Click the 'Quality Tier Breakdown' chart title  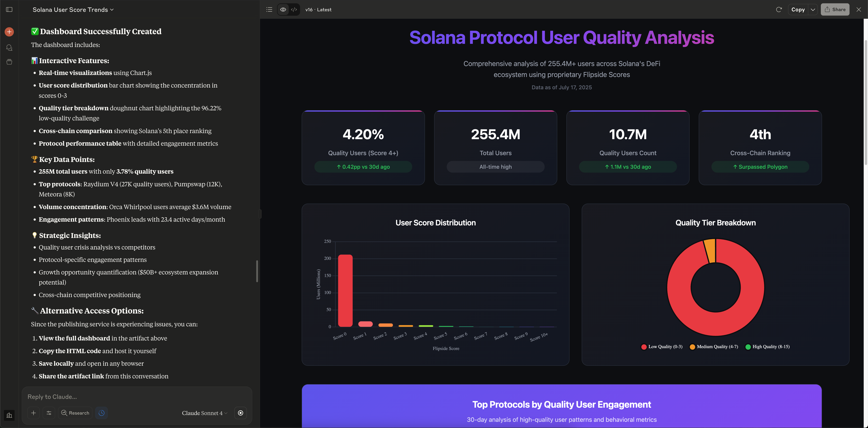[715, 223]
